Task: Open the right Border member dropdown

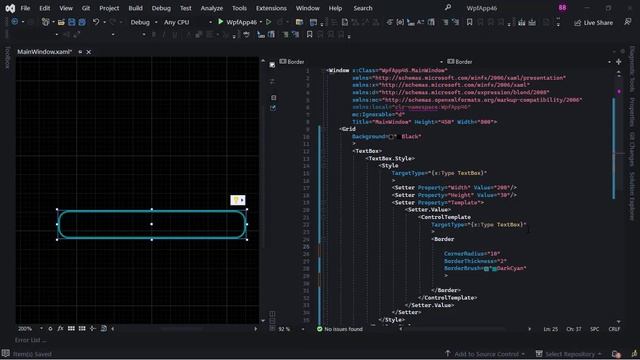Action: click(529, 62)
